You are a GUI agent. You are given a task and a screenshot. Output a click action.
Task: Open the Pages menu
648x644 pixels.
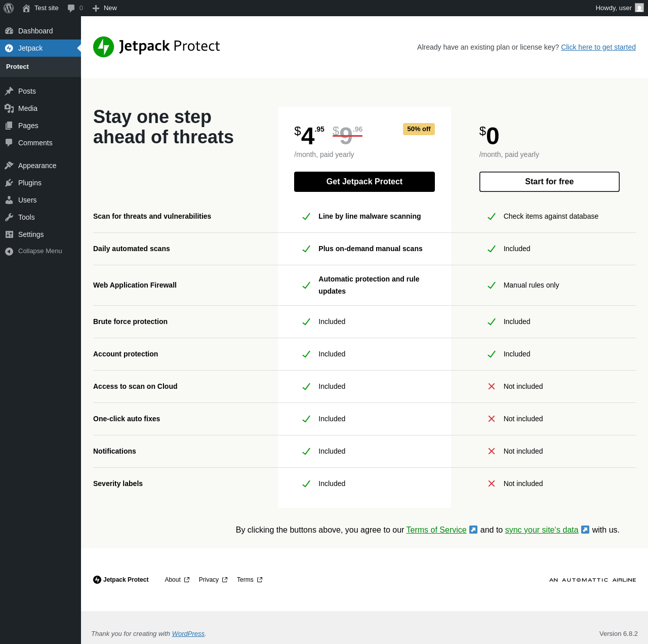tap(40, 126)
